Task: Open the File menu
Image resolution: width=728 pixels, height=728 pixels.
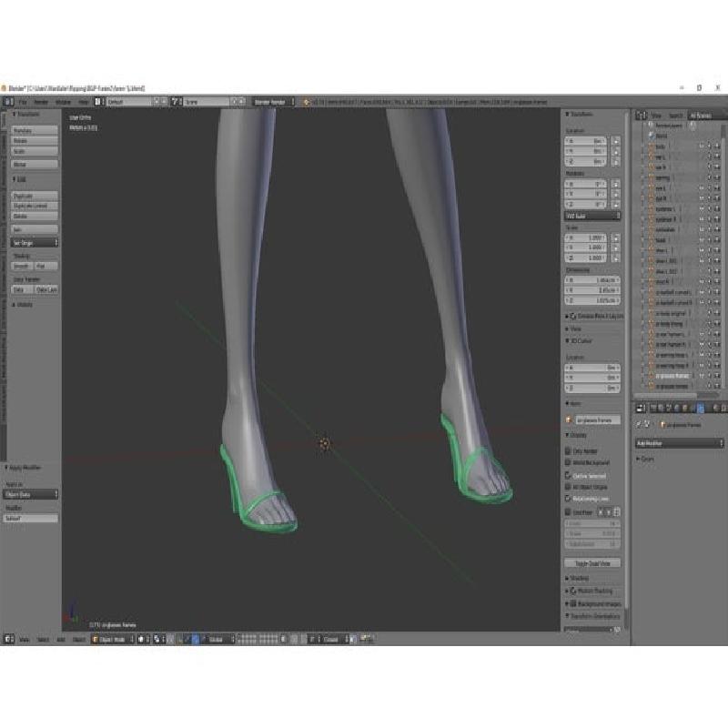Action: pos(23,102)
